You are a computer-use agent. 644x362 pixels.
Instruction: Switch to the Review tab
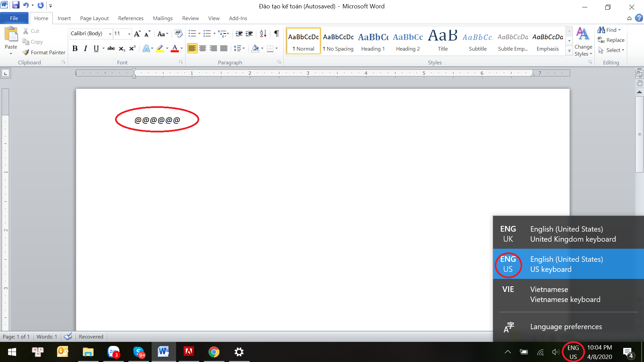[x=190, y=18]
